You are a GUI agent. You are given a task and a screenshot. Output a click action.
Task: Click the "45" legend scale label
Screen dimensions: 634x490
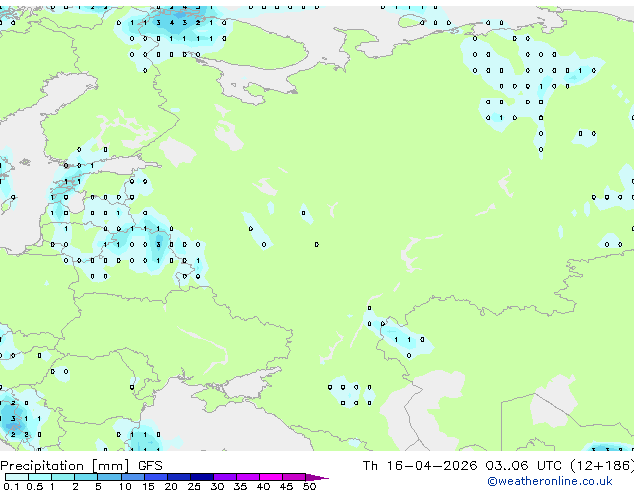point(286,486)
